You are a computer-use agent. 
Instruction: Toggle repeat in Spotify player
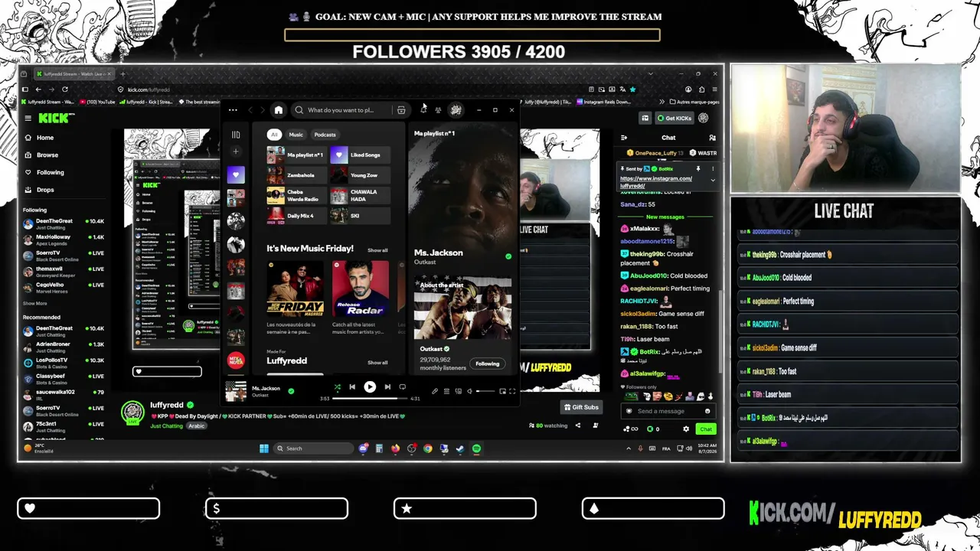[x=403, y=387]
